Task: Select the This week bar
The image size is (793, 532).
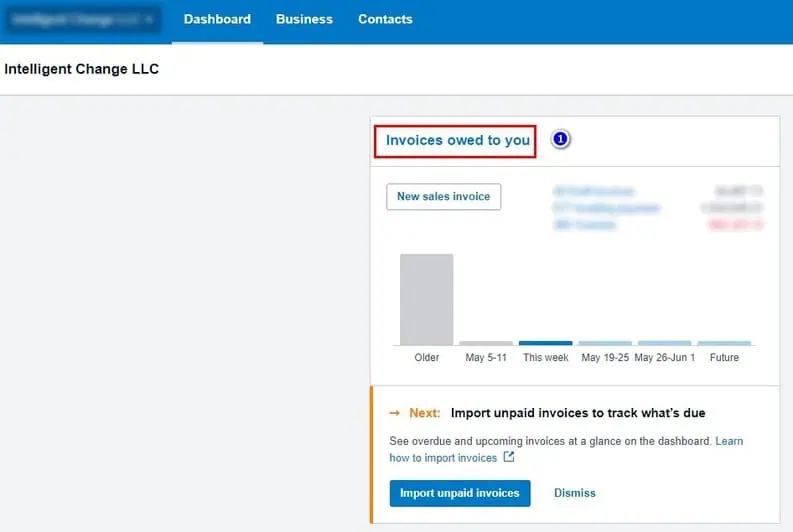Action: [545, 343]
